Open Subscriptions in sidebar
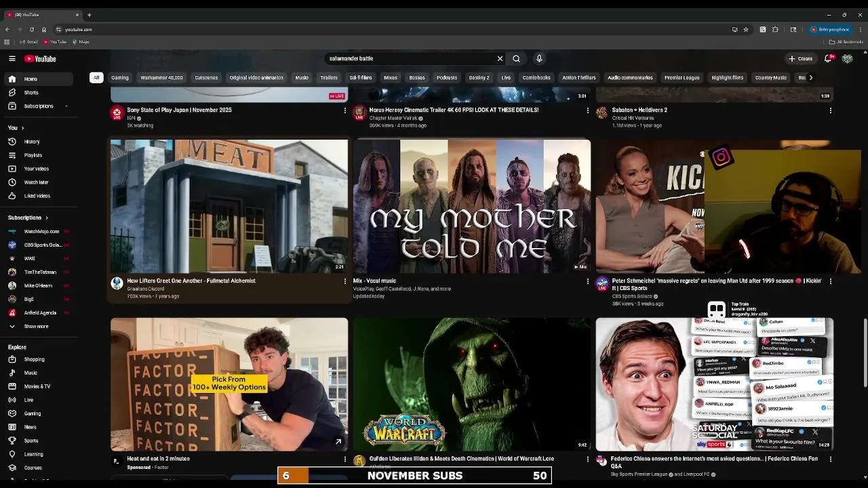Screen dimensions: 868x488 coord(37,106)
